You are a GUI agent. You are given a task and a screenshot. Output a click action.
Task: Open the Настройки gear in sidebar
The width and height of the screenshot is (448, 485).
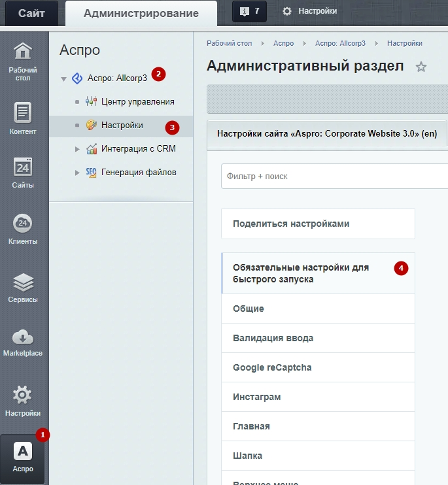click(x=22, y=395)
